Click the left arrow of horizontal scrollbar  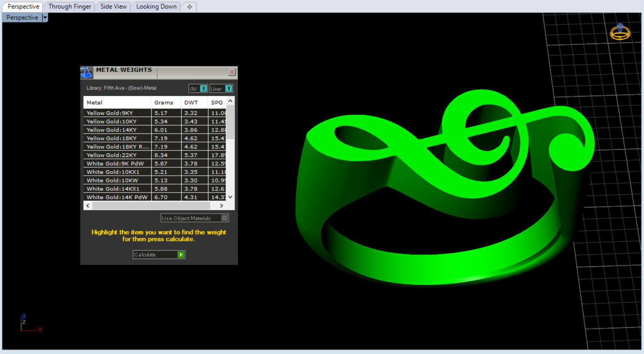coord(88,206)
